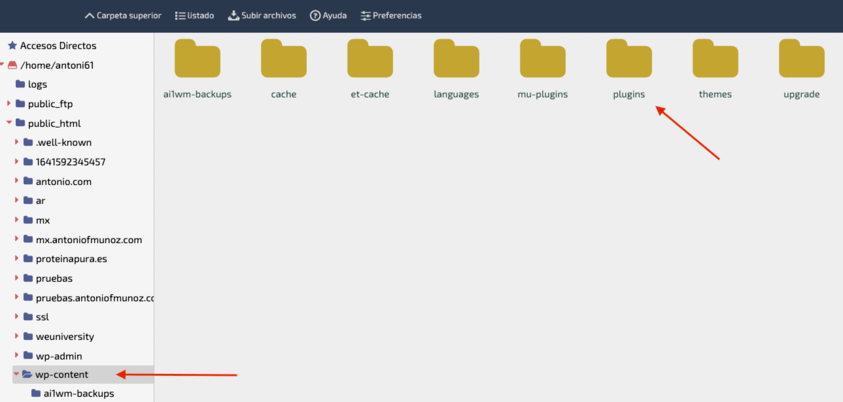The image size is (843, 402).
Task: Click the mu-plugins folder name label
Action: [542, 95]
